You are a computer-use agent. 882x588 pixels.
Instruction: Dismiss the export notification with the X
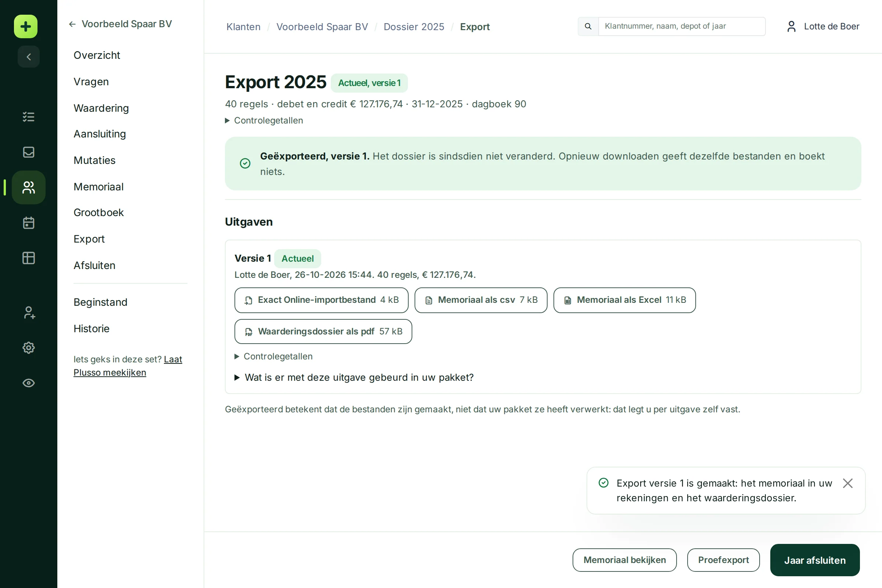[x=847, y=483]
